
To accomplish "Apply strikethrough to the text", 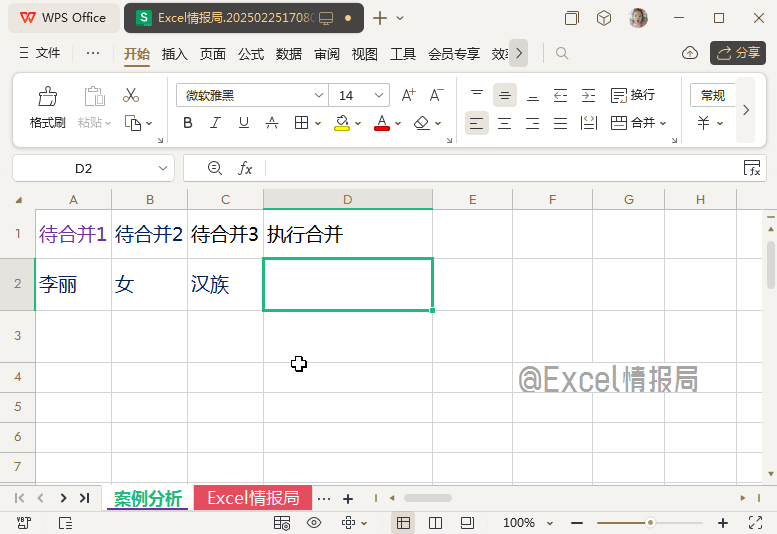I will [271, 123].
